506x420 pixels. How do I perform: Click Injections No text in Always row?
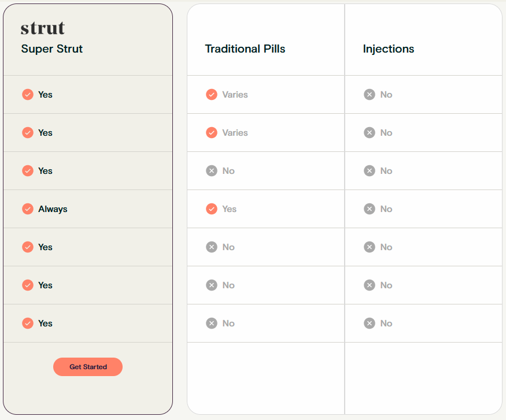386,209
